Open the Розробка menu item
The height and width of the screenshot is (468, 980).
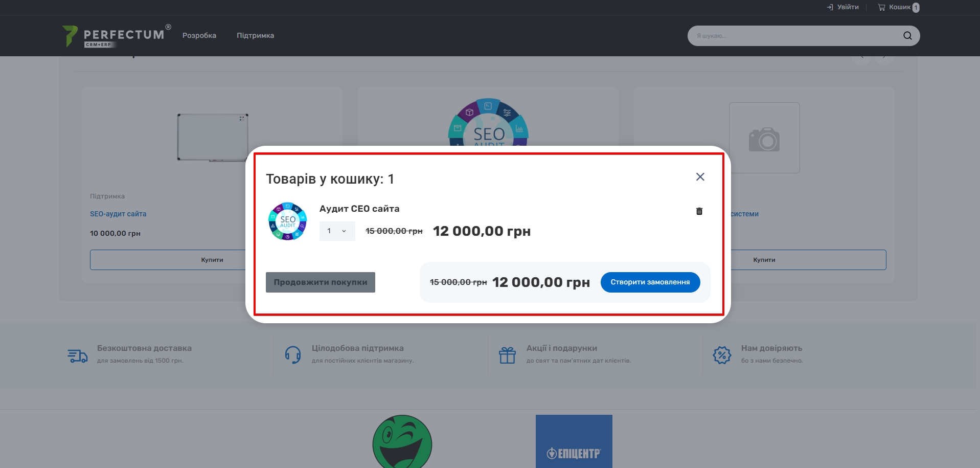click(x=199, y=35)
